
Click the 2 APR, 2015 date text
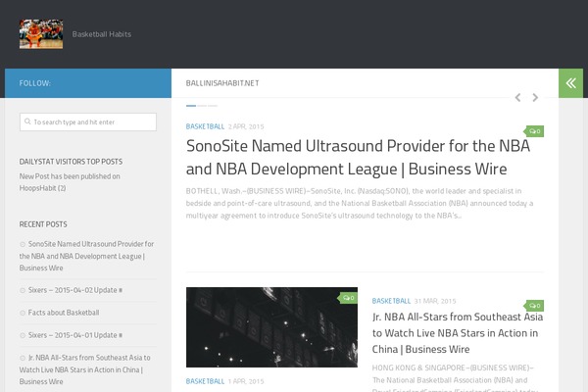coord(246,126)
